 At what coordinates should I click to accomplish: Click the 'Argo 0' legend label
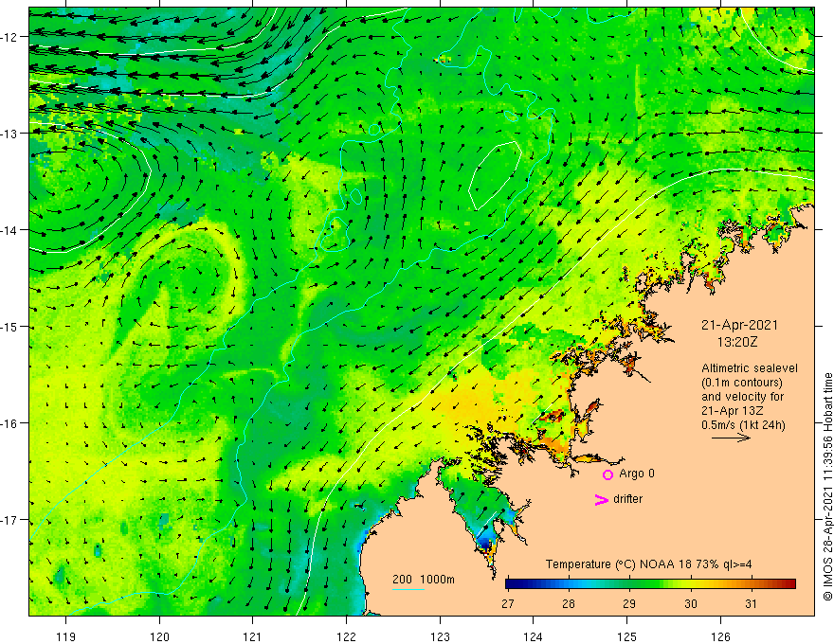point(637,474)
